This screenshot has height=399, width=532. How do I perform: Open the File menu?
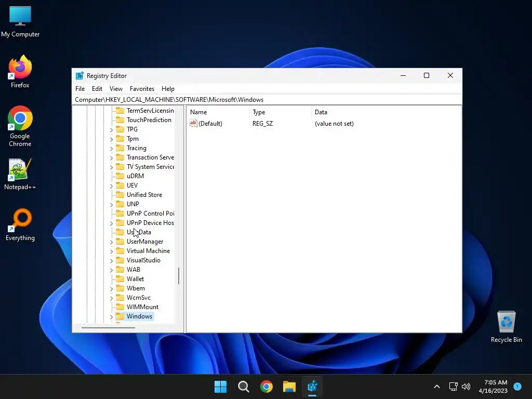coord(80,88)
